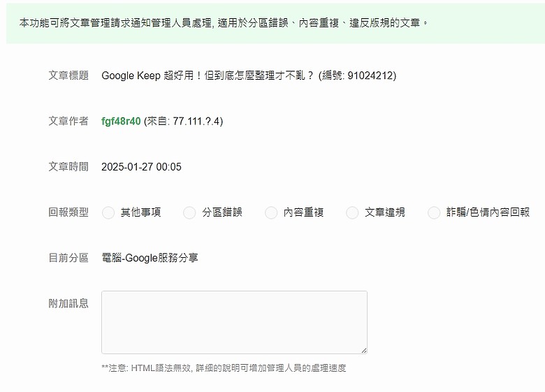
Task: Click the 回報類型 row label
Action: pyautogui.click(x=68, y=212)
